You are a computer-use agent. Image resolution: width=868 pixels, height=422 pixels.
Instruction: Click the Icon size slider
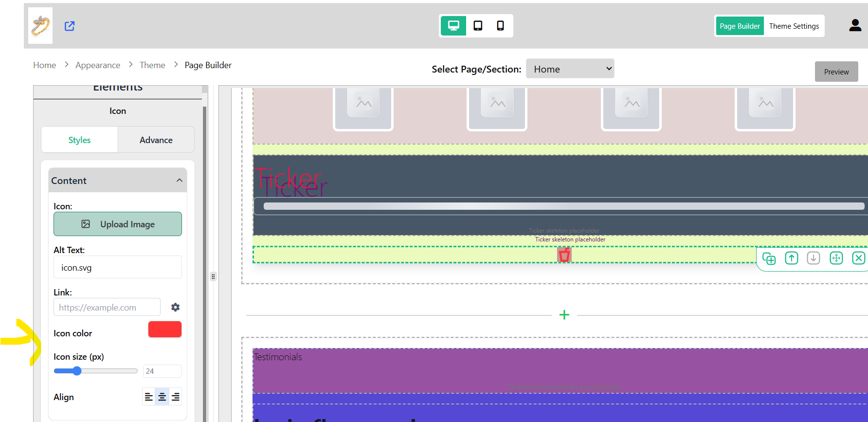coord(96,371)
